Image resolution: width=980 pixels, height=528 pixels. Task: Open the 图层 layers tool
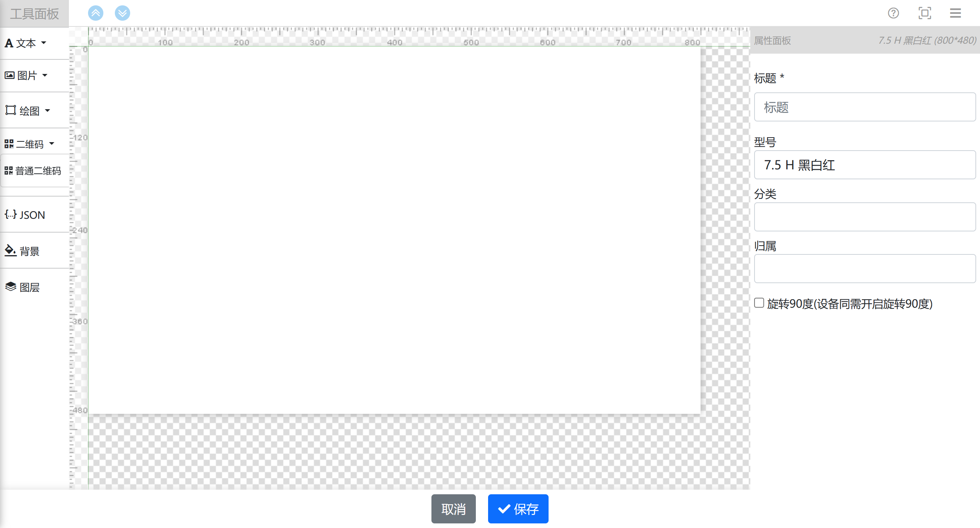(x=22, y=287)
